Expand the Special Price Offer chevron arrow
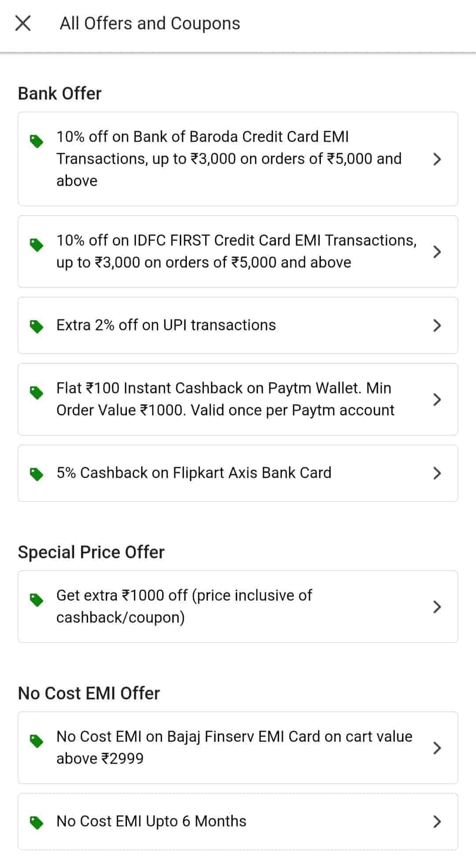476x868 pixels. pos(437,607)
